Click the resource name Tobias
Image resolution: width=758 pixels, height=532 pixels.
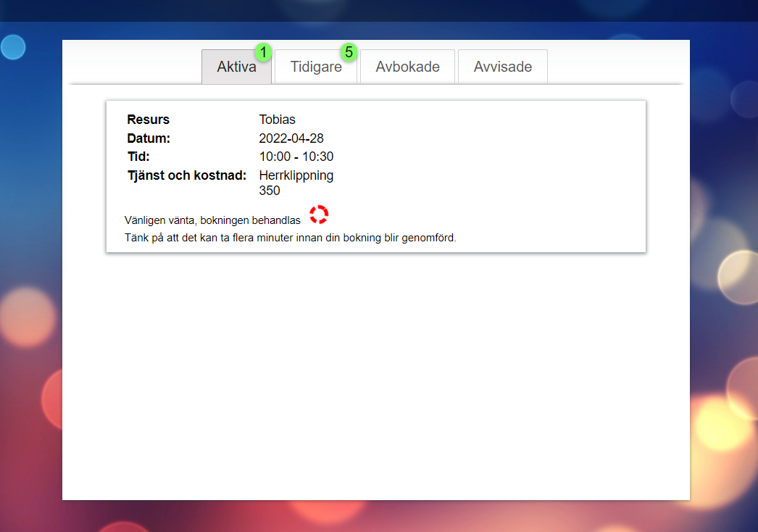pyautogui.click(x=277, y=120)
